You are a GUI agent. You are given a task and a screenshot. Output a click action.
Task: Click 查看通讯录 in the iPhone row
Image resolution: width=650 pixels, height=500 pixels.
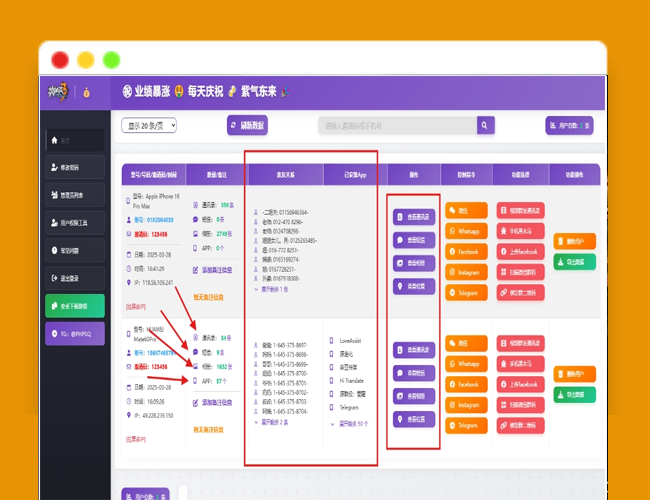pyautogui.click(x=414, y=215)
